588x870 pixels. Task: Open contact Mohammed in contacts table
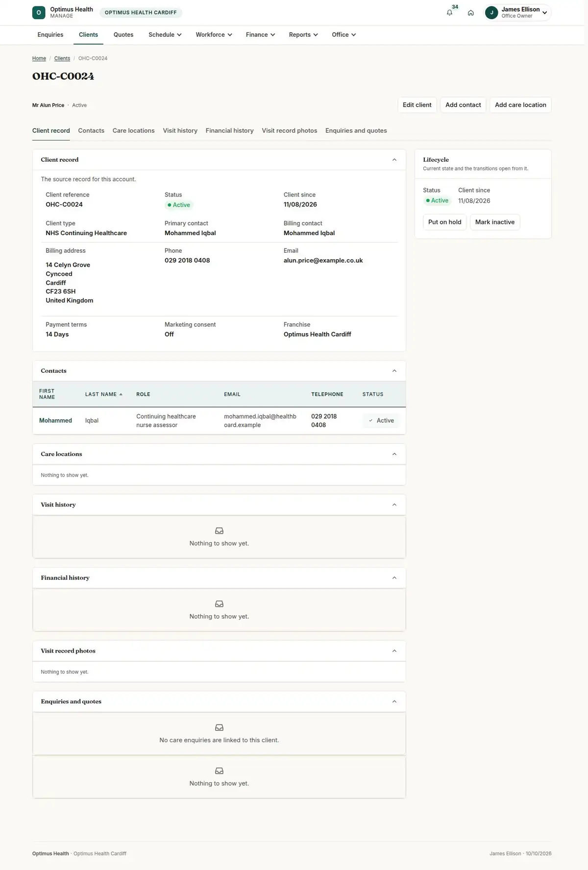tap(55, 421)
